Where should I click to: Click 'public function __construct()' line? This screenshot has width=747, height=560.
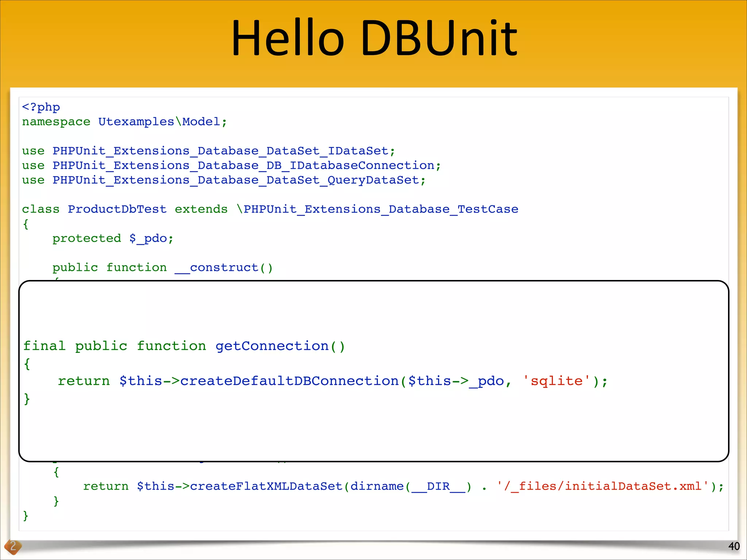click(162, 268)
